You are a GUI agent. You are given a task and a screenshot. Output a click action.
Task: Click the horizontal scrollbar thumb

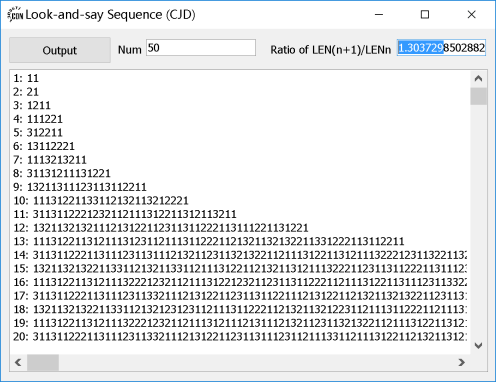(x=43, y=362)
